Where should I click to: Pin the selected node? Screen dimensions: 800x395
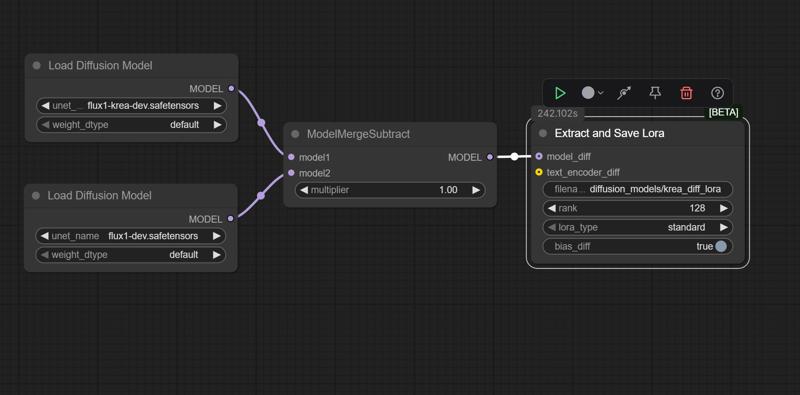click(655, 93)
